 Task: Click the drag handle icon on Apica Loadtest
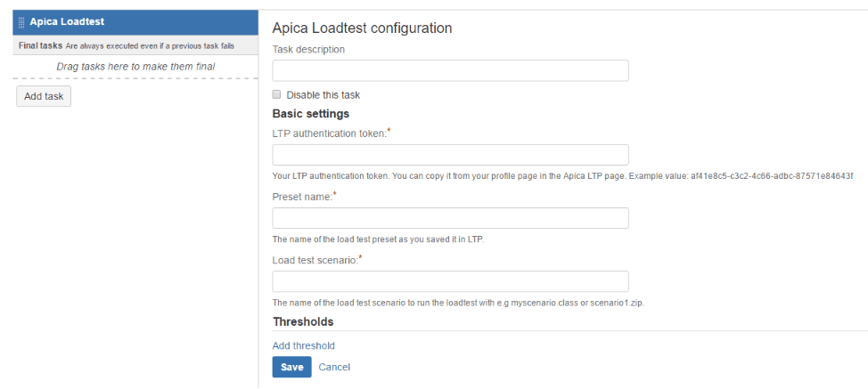21,21
